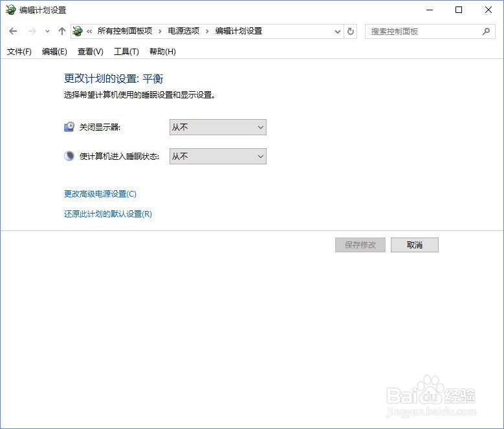504x429 pixels.
Task: Open the recent locations dropdown arrow
Action: point(48,32)
